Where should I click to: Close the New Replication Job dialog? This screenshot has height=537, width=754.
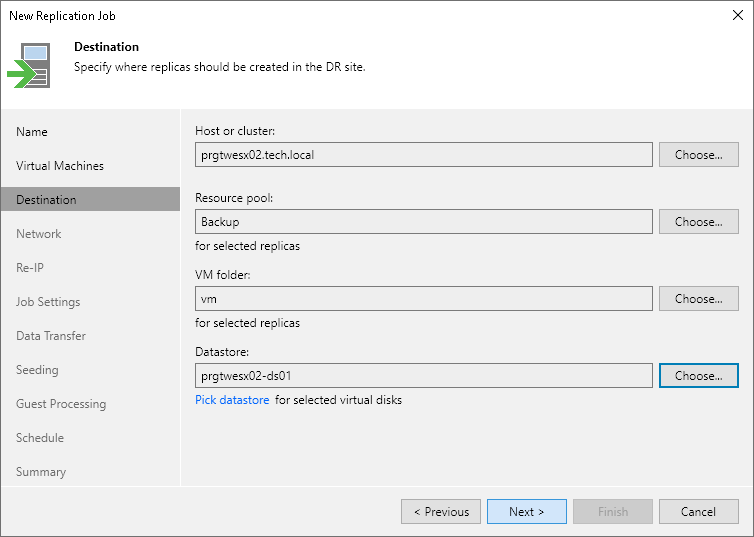(738, 15)
